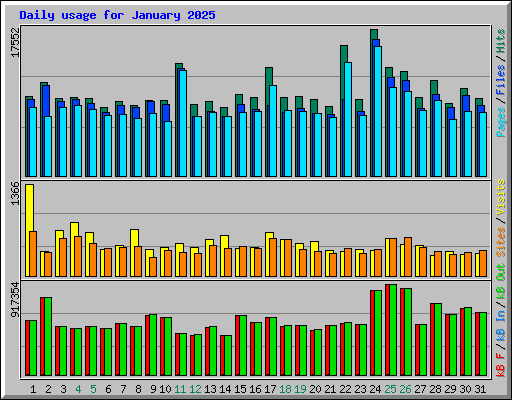This screenshot has width=512, height=400.
Task: Click day 5 on the x-axis
Action: coord(93,389)
